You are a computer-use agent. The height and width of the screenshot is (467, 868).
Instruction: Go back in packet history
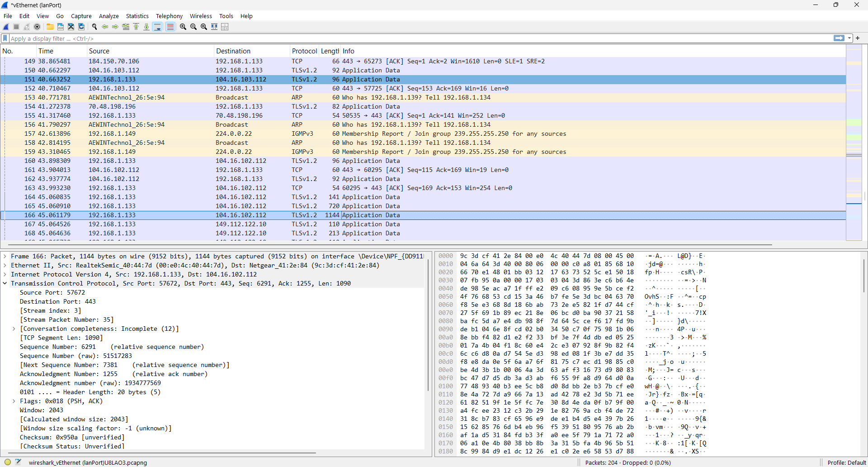(105, 27)
